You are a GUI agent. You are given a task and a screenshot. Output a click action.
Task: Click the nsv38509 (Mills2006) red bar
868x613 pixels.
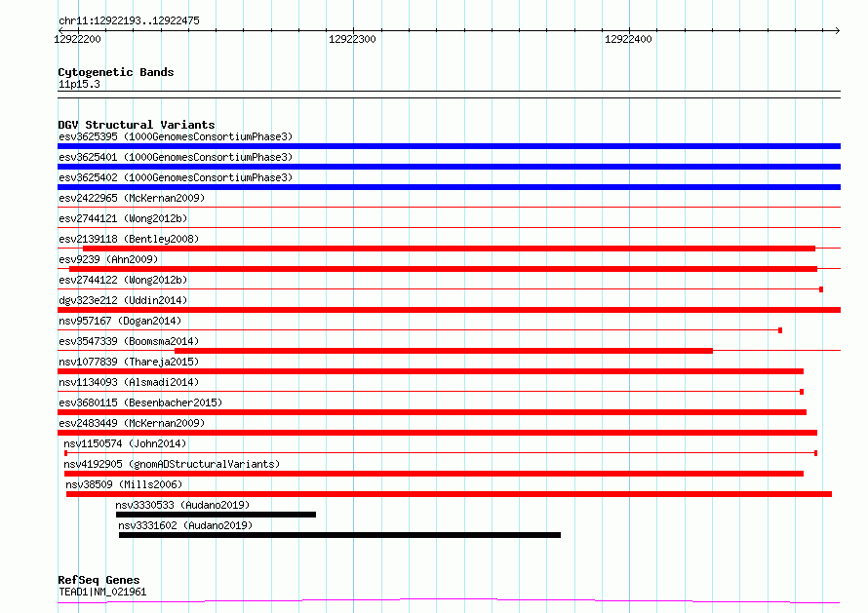(449, 494)
